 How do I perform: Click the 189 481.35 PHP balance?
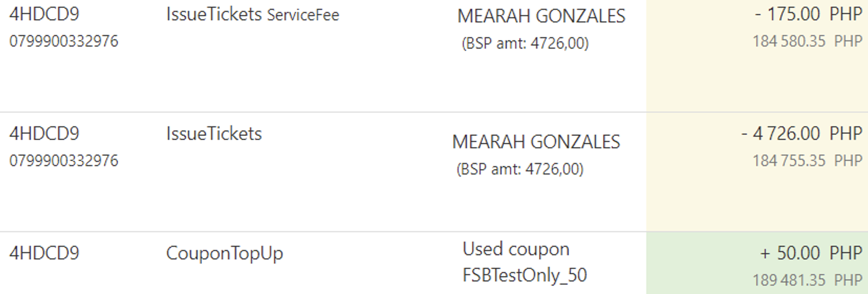[x=807, y=280]
